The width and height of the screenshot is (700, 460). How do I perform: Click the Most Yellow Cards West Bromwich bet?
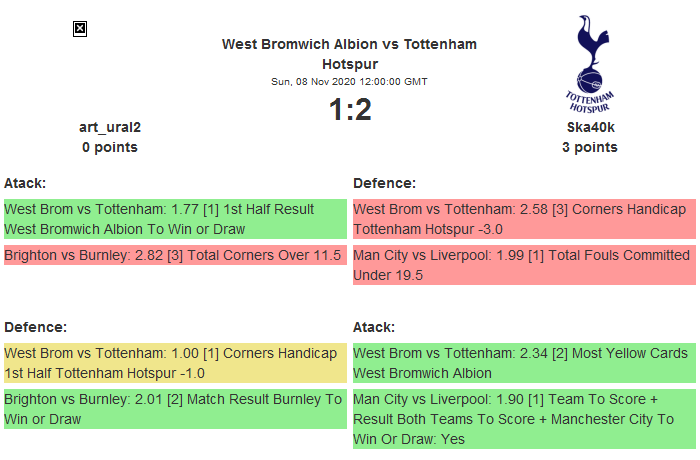coord(524,362)
